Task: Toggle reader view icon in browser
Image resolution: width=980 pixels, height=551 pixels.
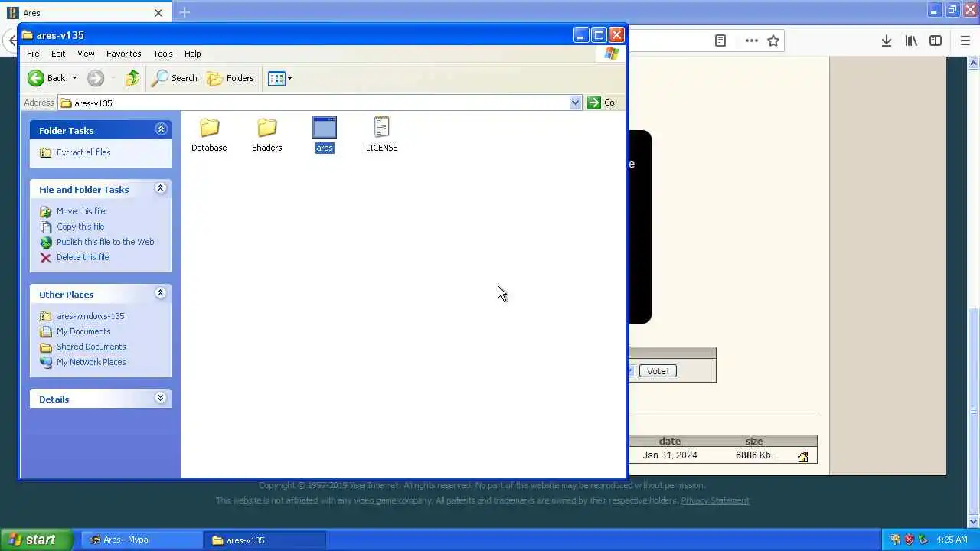Action: click(x=720, y=41)
